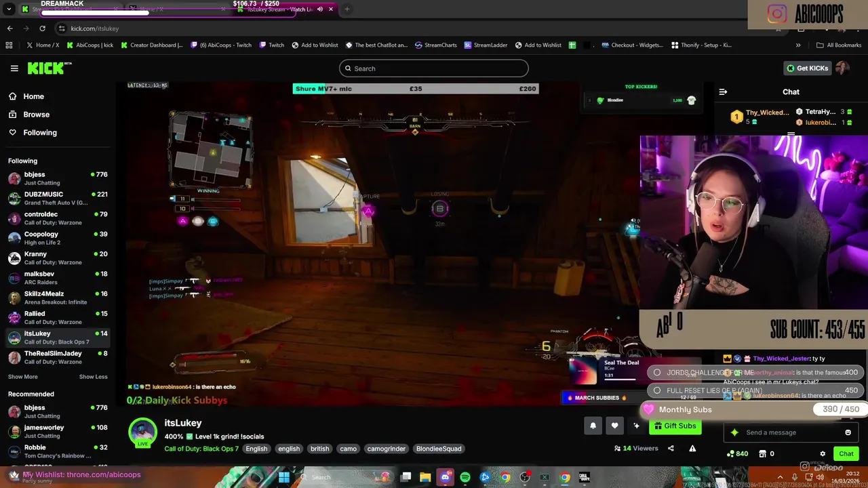Open Creator Dashboard bookmark
This screenshot has width=868, height=488.
coord(151,45)
